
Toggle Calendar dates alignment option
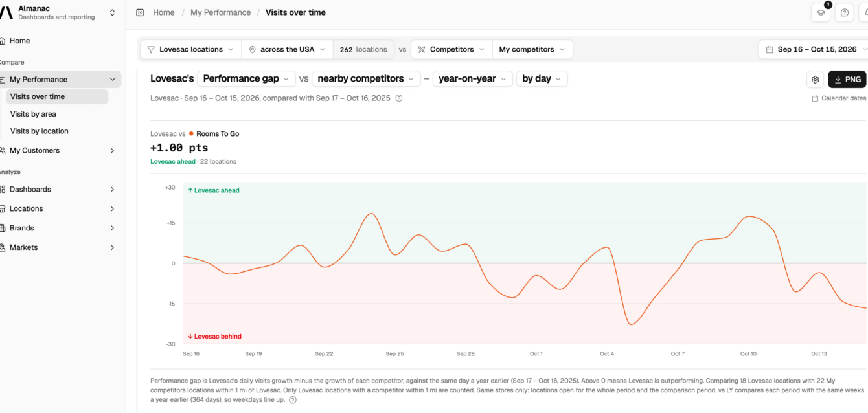[839, 98]
